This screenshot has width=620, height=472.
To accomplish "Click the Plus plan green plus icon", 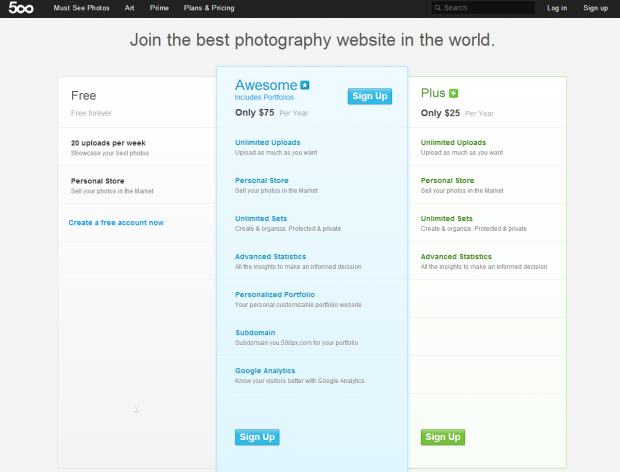I will pos(454,93).
